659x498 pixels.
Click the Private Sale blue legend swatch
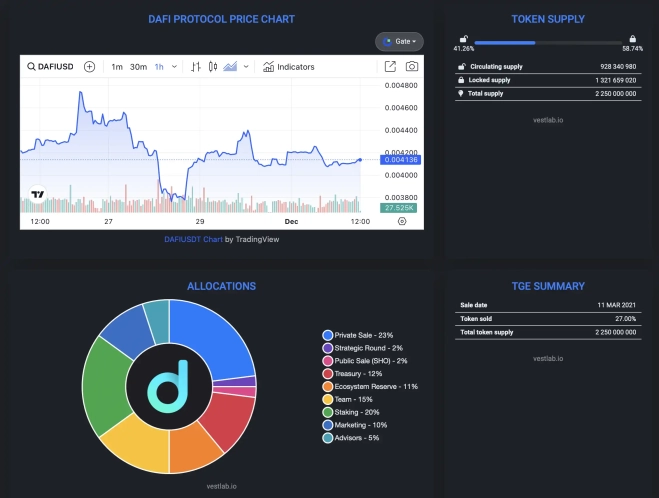tap(327, 335)
